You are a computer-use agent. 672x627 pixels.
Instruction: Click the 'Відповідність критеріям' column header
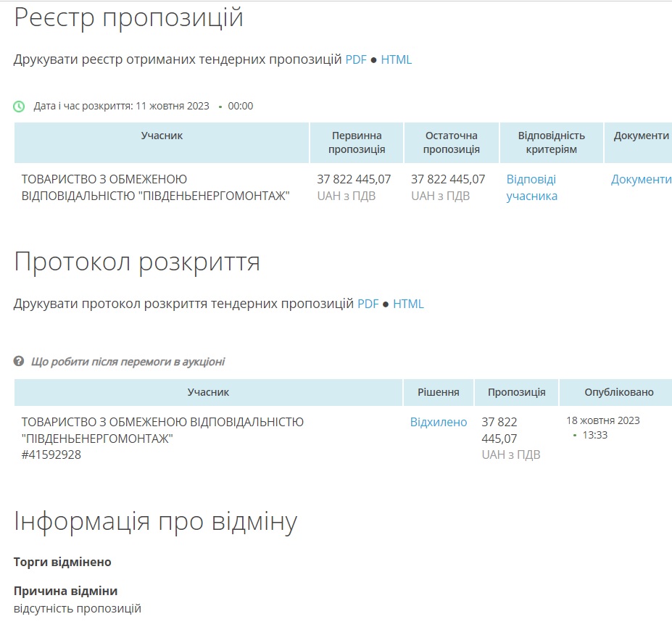(x=551, y=142)
